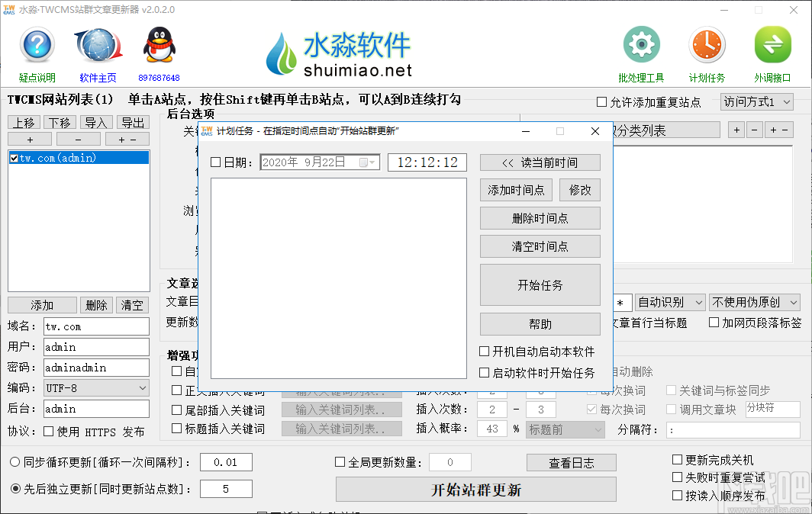Contact support through the QQ 897687648 icon
The width and height of the screenshot is (812, 514).
coord(159,46)
